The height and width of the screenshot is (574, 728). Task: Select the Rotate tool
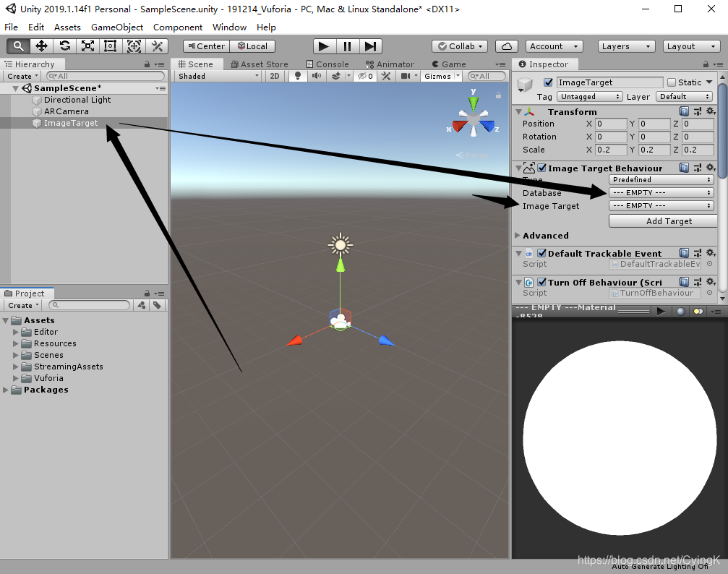pyautogui.click(x=64, y=46)
